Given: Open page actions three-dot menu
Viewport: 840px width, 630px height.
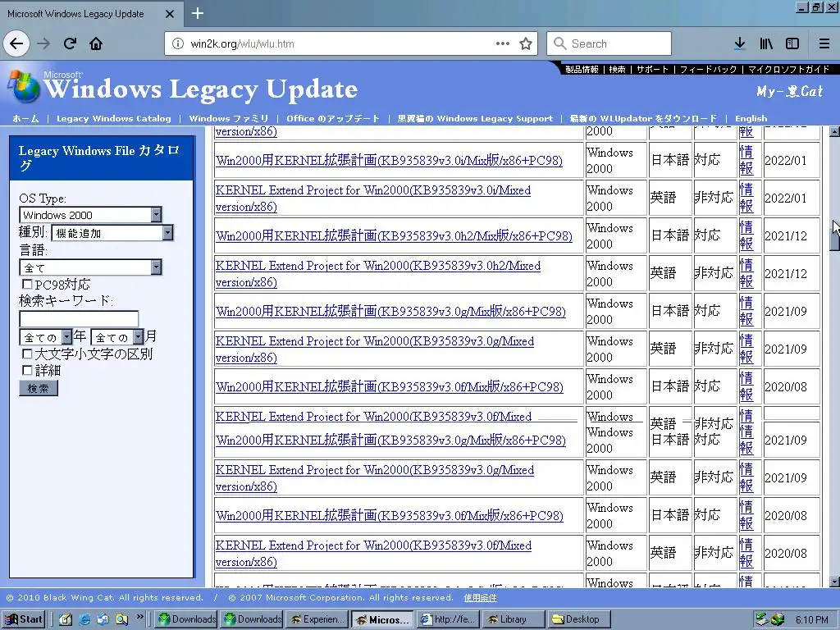Looking at the screenshot, I should [503, 43].
